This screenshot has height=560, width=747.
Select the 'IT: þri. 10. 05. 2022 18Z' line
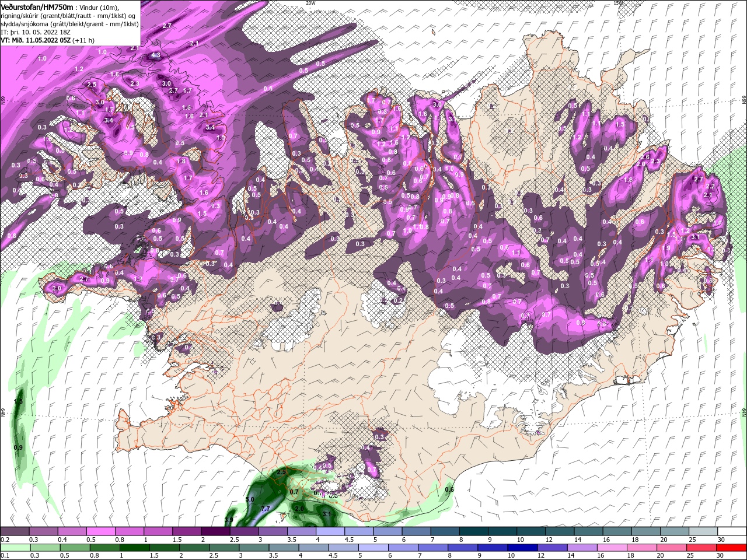click(x=36, y=32)
